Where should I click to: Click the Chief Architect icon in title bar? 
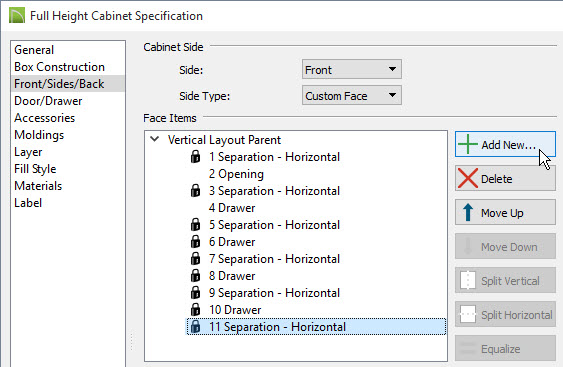[17, 16]
